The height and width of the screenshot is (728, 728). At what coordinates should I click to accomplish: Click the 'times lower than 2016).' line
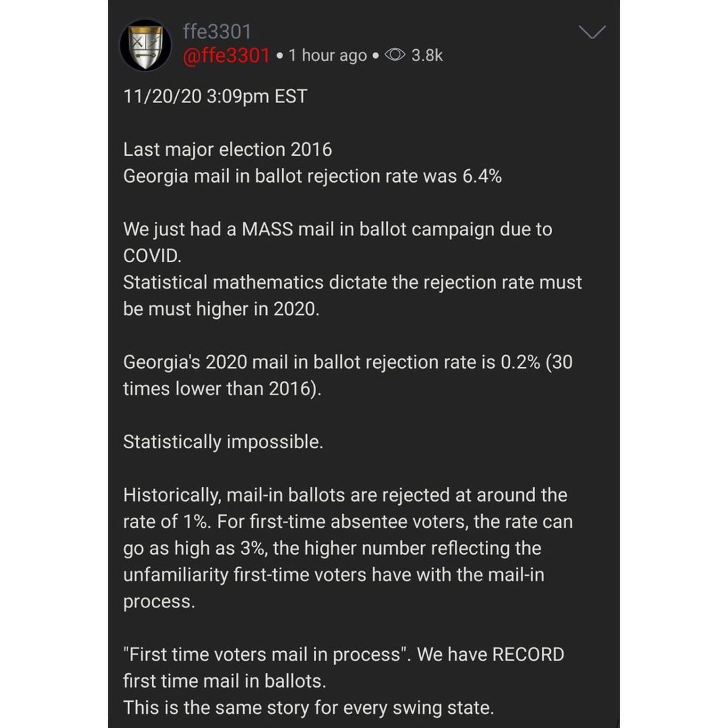click(x=222, y=389)
